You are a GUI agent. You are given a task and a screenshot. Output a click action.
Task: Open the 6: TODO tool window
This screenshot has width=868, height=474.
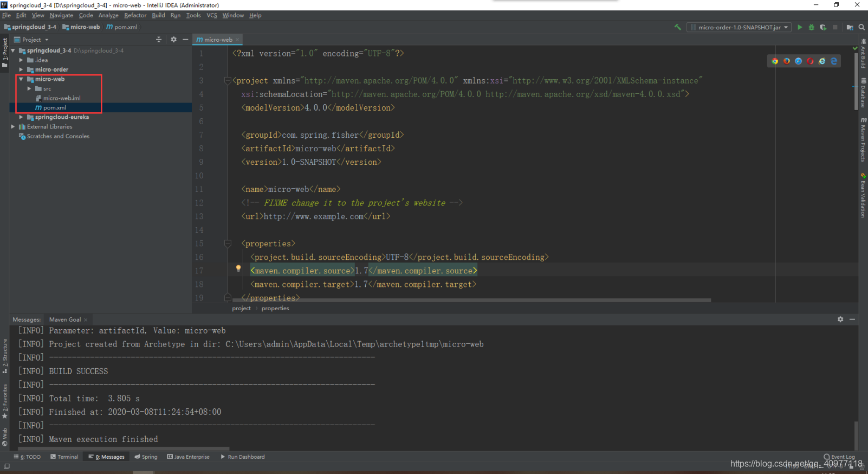[27, 457]
